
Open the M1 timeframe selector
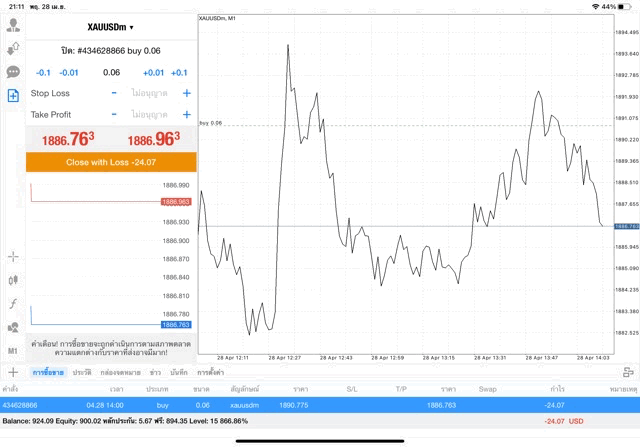pyautogui.click(x=13, y=351)
